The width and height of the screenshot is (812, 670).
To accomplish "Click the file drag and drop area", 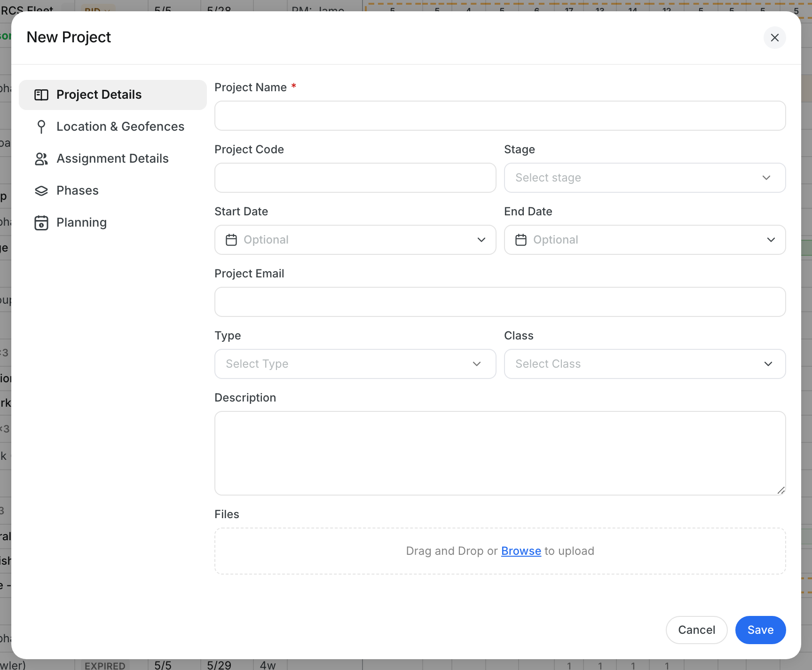I will [500, 551].
